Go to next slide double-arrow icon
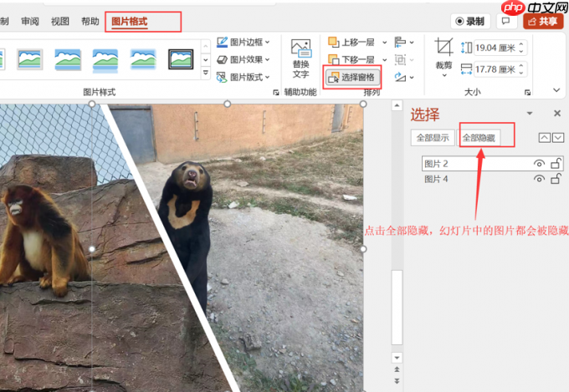 (x=397, y=381)
